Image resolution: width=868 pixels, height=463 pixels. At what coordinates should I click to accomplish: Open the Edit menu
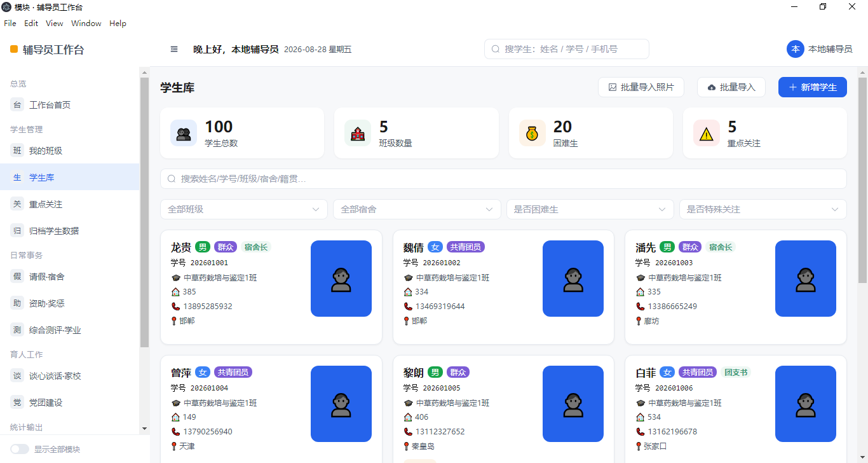pyautogui.click(x=31, y=24)
